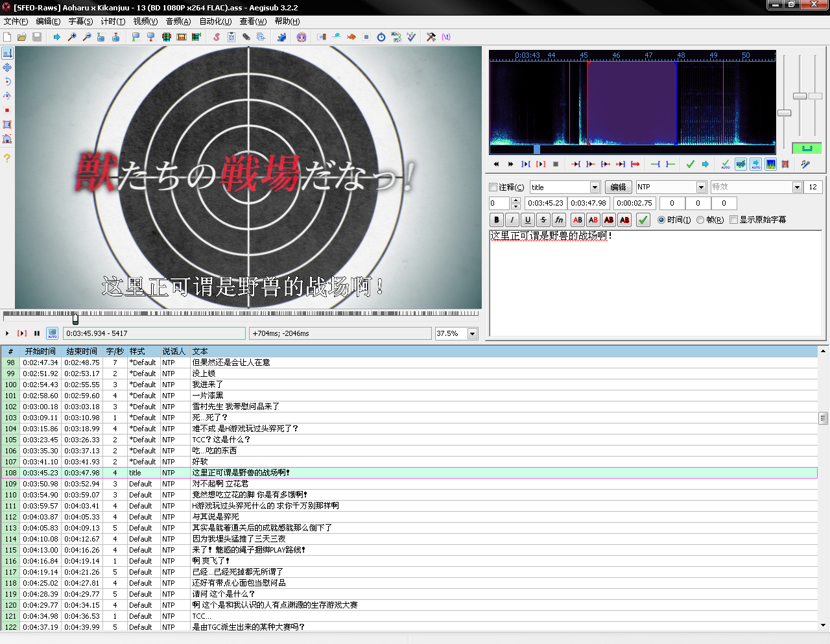Open the Automation manager icon

pyautogui.click(x=281, y=37)
